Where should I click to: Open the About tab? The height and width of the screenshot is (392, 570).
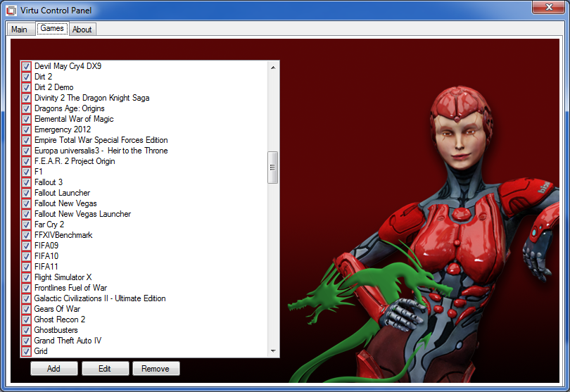[82, 30]
